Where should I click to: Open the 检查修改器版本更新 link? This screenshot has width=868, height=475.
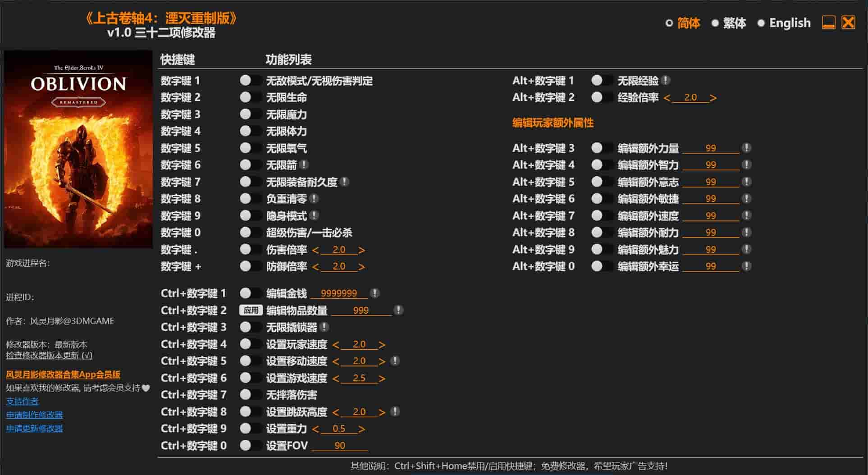click(x=49, y=356)
